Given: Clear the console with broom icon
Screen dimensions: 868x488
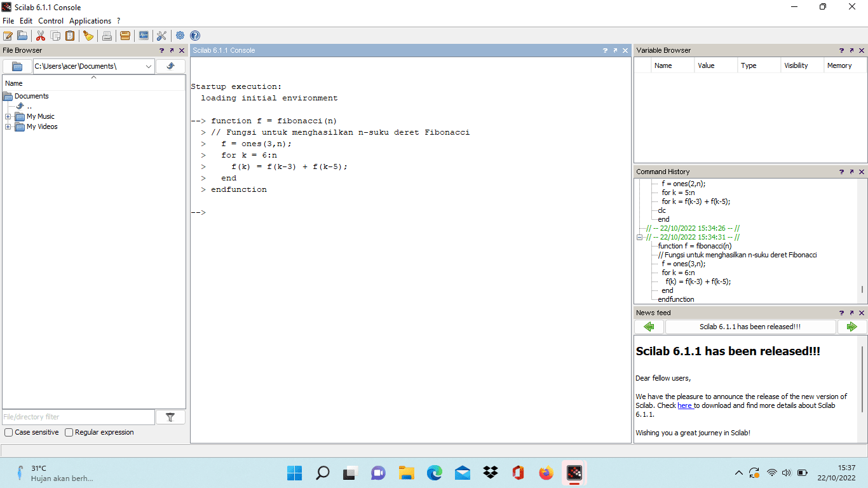Looking at the screenshot, I should (88, 36).
